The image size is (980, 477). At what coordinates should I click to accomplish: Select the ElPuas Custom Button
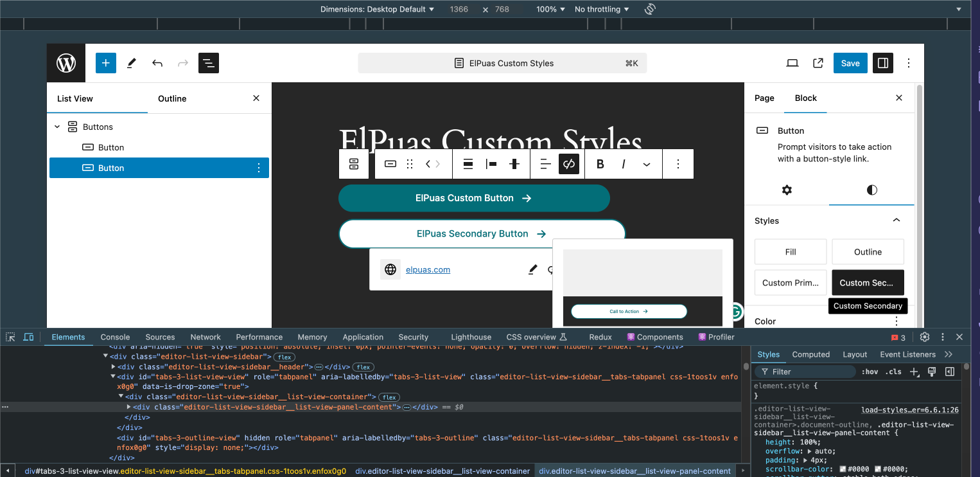pyautogui.click(x=474, y=198)
